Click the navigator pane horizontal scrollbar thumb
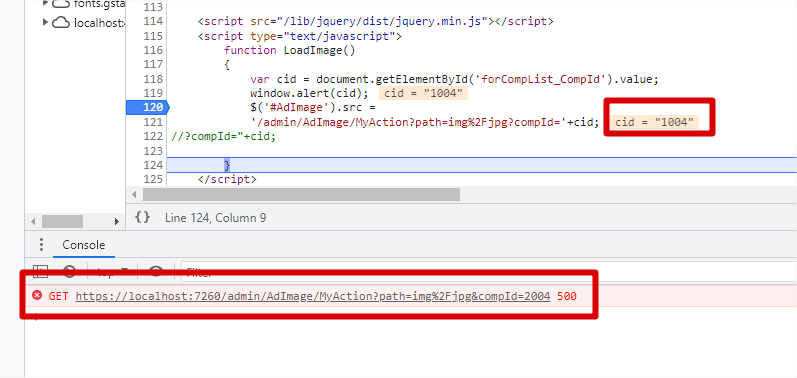The height and width of the screenshot is (378, 797). click(x=63, y=222)
